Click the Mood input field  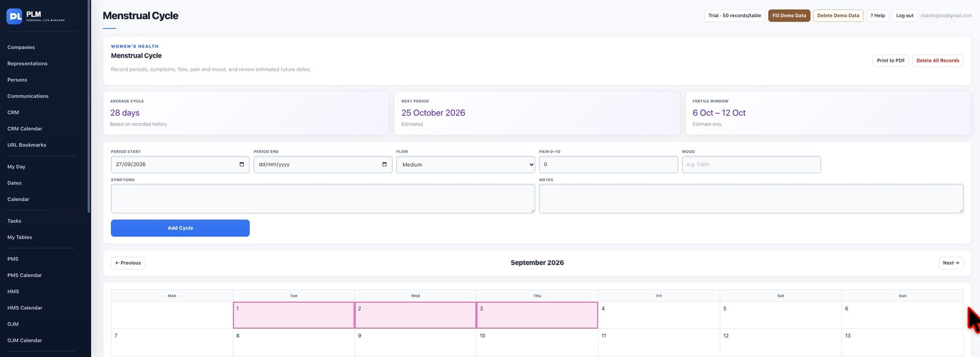(751, 164)
